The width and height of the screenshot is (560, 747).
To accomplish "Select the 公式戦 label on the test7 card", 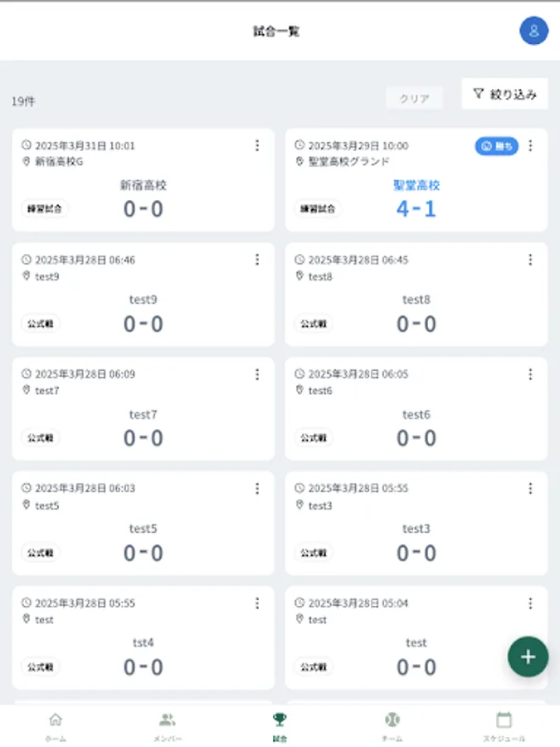I will click(x=41, y=438).
